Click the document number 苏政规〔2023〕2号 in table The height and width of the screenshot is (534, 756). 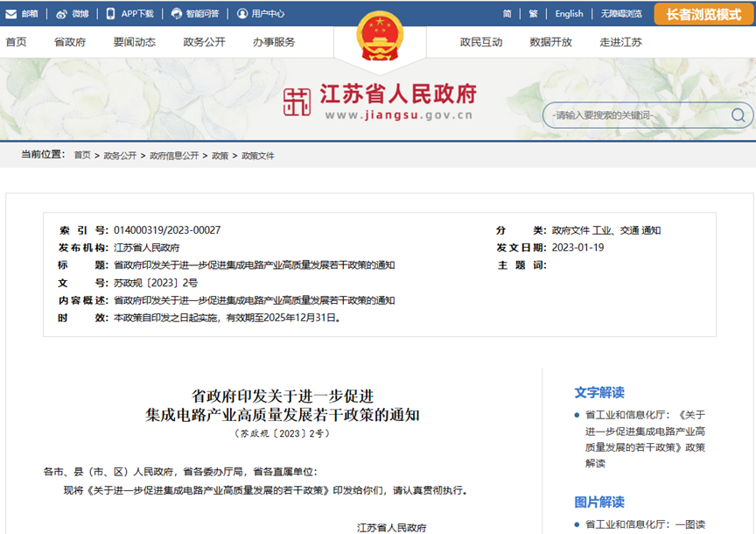click(156, 283)
